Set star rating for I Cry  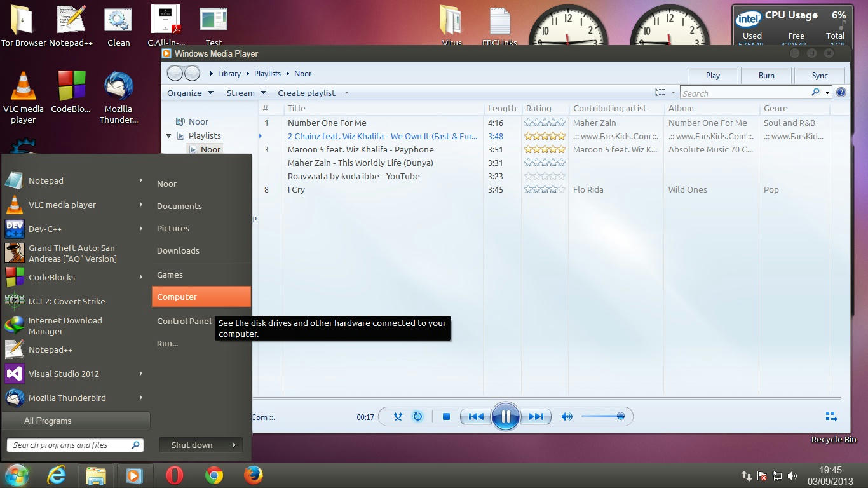(545, 189)
